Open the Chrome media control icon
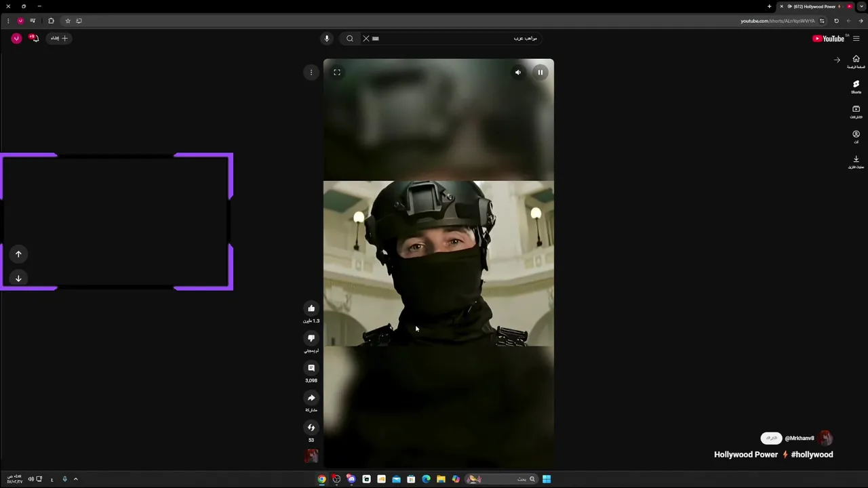868x488 pixels. pyautogui.click(x=33, y=21)
